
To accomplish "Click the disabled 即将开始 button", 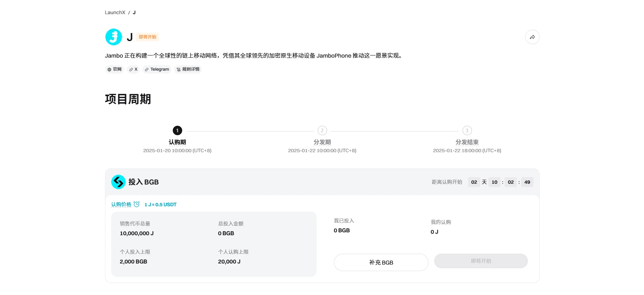I will (481, 261).
